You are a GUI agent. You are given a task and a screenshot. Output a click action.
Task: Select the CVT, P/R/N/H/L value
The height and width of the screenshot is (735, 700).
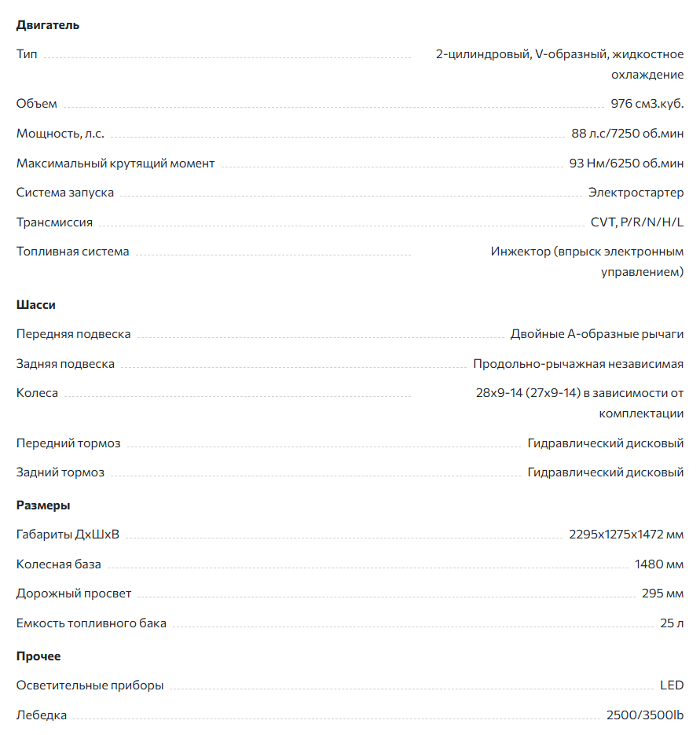[x=636, y=222]
